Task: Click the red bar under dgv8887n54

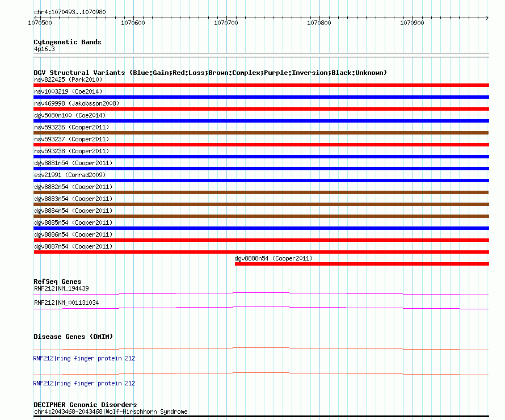Action: (x=261, y=252)
